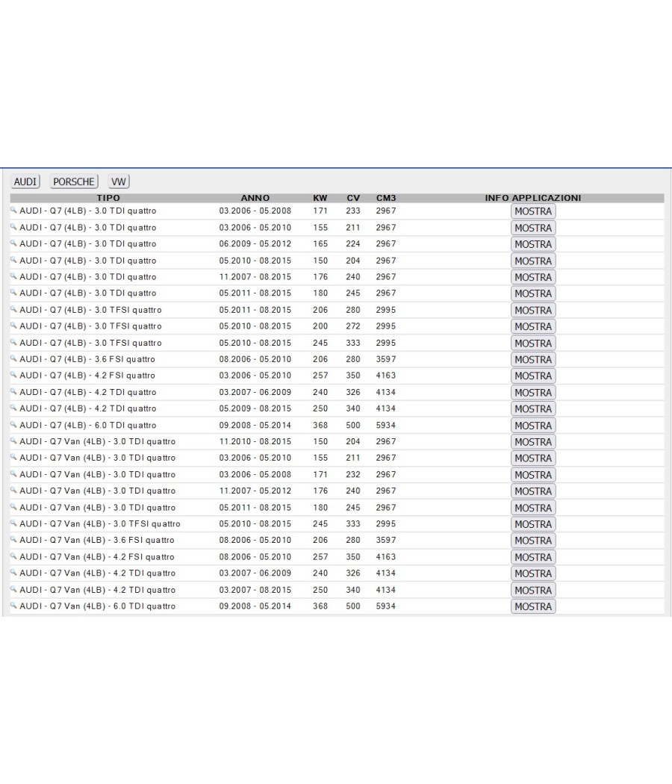Click magnifier icon for Q7 (4LB) 4.2 TDI 240 KW row

coord(13,392)
